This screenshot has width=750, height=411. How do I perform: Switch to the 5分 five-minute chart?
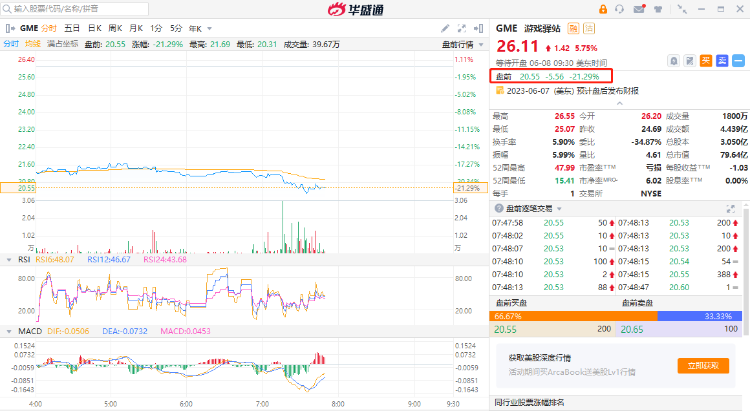[x=176, y=28]
